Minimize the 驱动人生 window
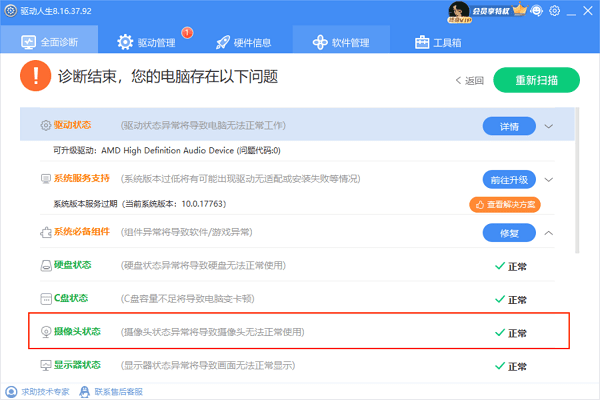This screenshot has width=600, height=400. pos(571,14)
